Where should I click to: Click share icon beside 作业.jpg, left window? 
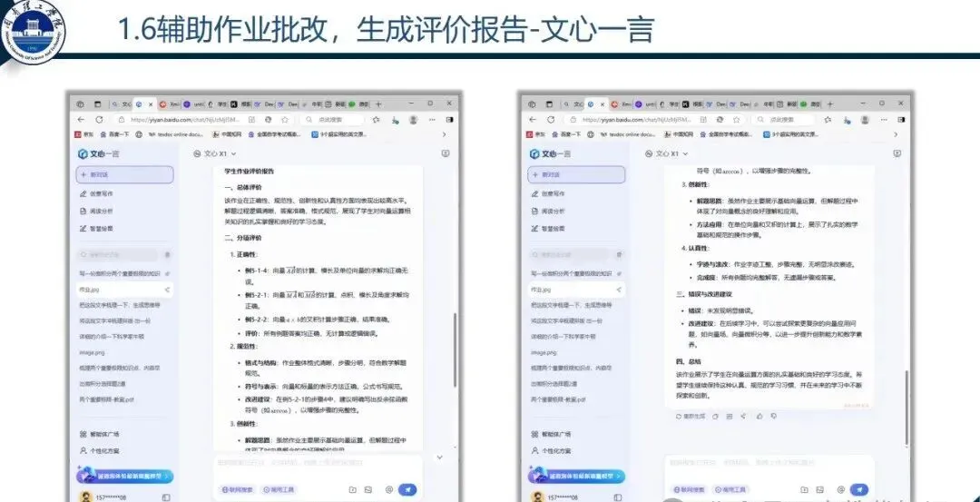(x=167, y=290)
